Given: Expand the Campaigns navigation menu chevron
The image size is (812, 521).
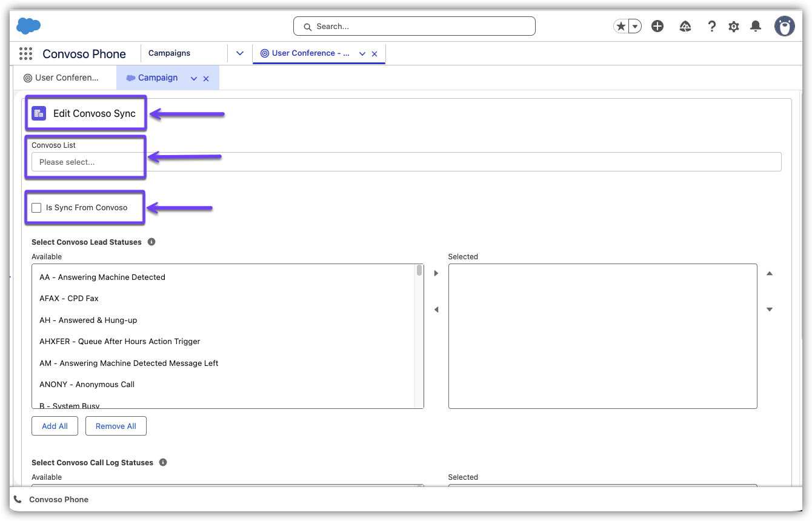Looking at the screenshot, I should [x=239, y=53].
